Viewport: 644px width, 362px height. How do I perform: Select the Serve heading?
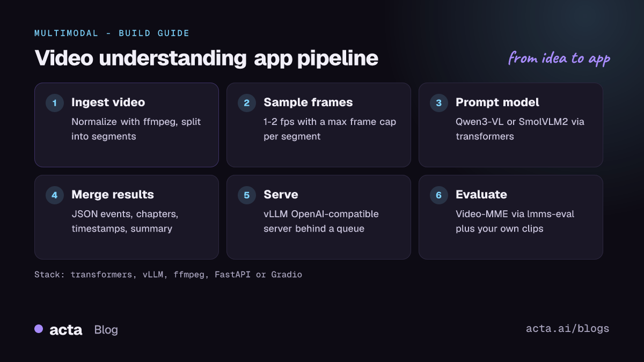click(x=281, y=195)
